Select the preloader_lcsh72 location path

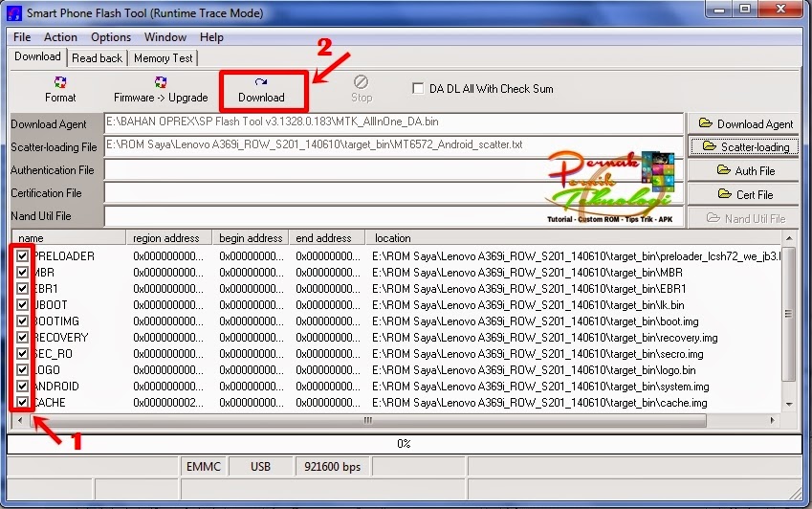click(x=576, y=255)
